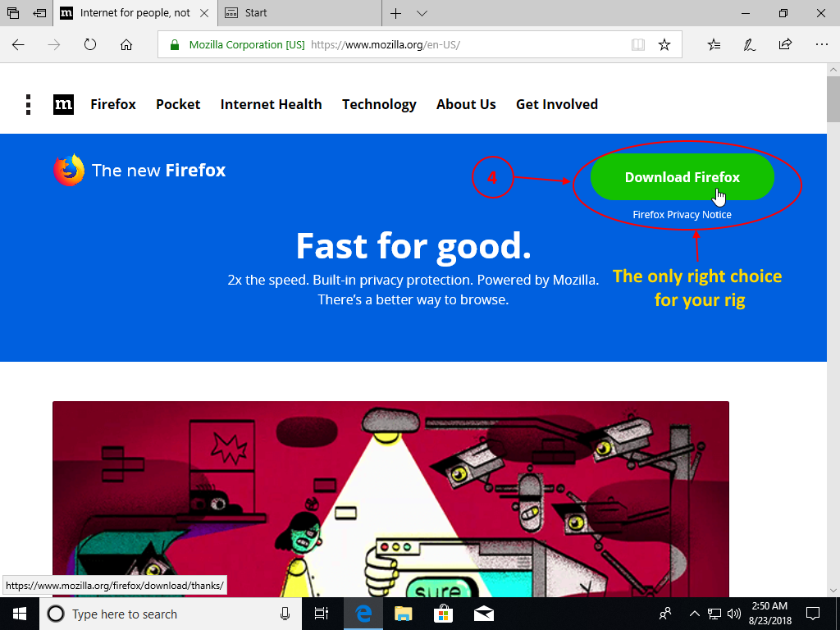Show the tabs you've set aside
This screenshot has width=840, height=630.
point(13,13)
